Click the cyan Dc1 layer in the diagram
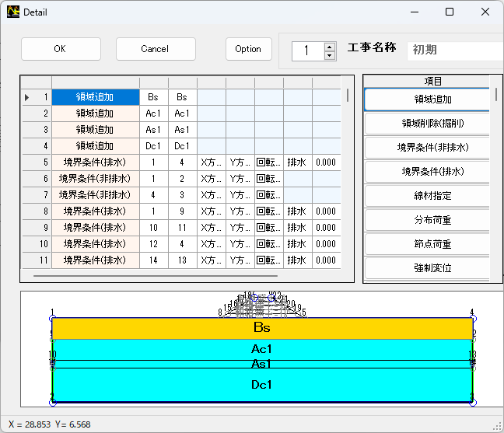The width and height of the screenshot is (504, 433). click(x=262, y=385)
